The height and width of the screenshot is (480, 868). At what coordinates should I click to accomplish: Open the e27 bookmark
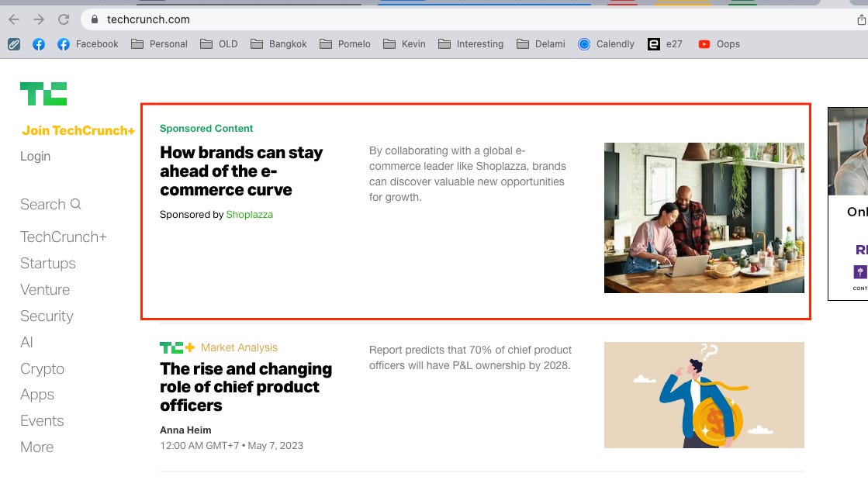coord(665,44)
